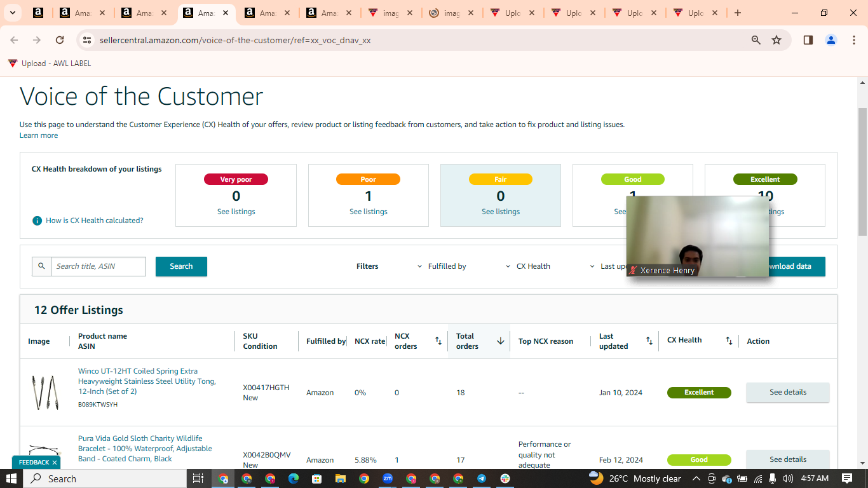Expand the CX Health filter dropdown

527,266
